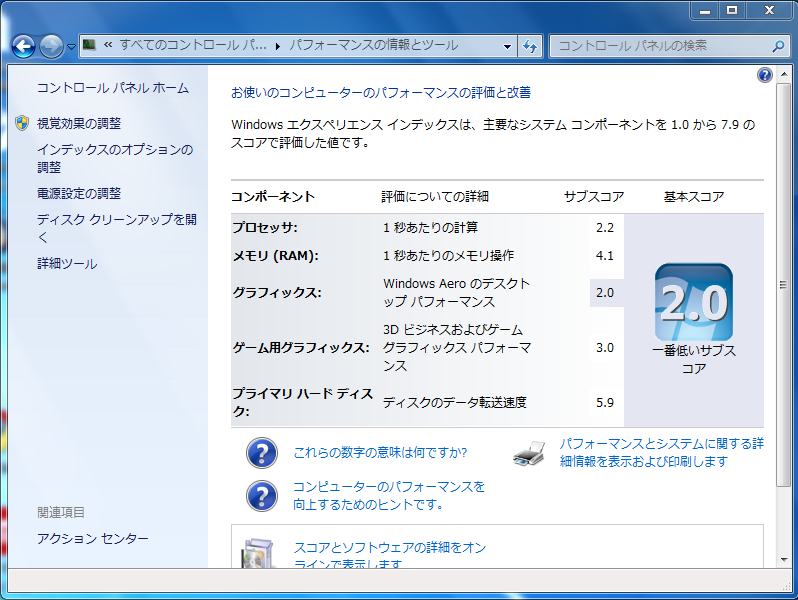Refresh the page with the refresh button

530,46
